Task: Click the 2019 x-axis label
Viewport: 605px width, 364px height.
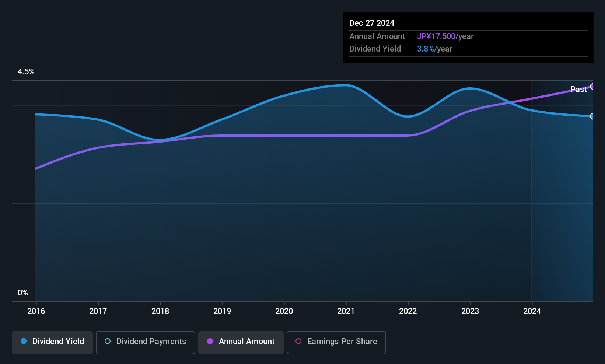Action: (222, 311)
